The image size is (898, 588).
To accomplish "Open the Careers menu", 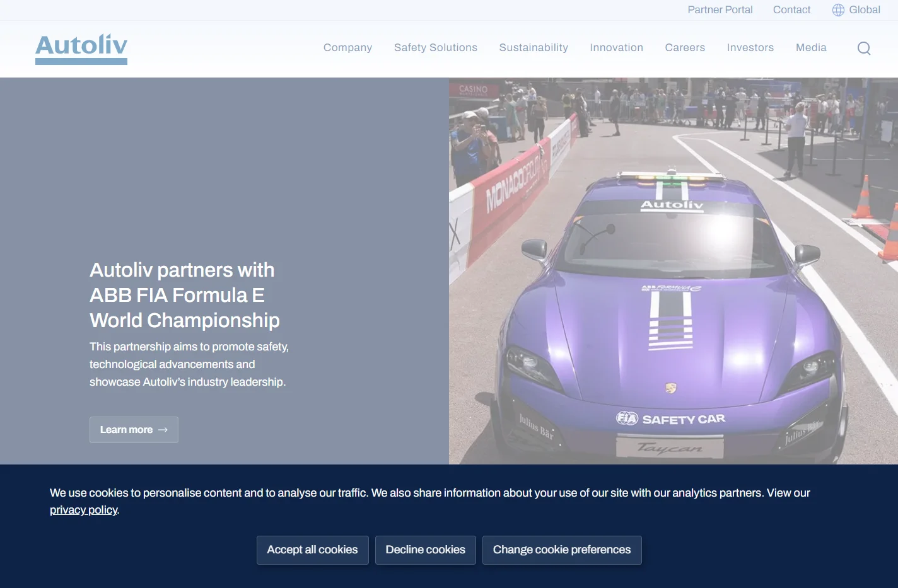I will click(x=685, y=48).
